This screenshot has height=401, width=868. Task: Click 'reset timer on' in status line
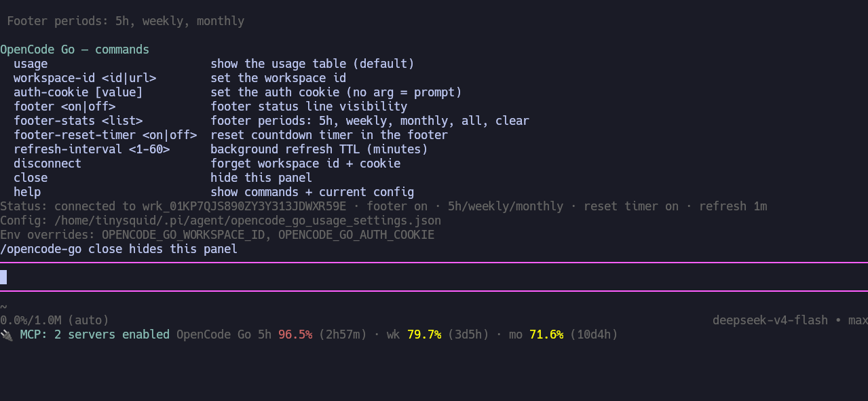coord(631,206)
